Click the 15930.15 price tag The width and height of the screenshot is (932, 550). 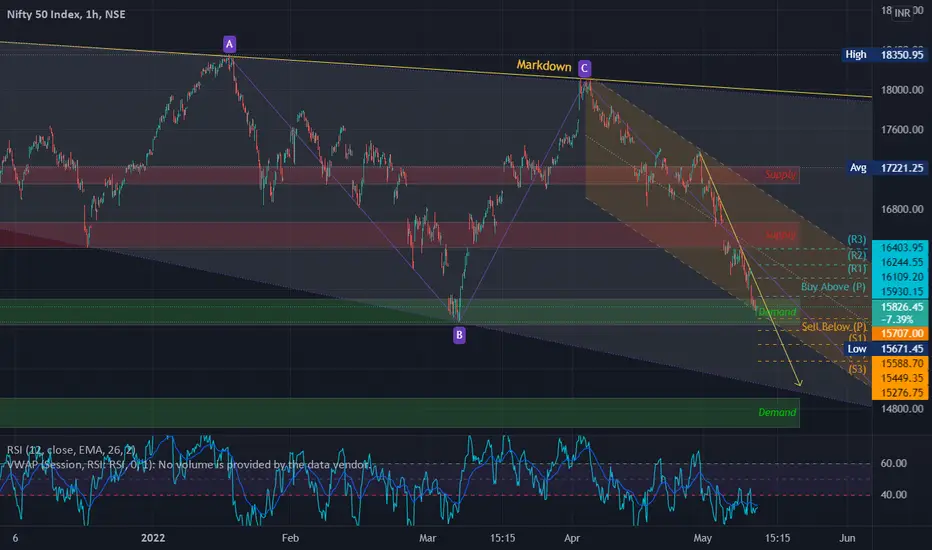pos(900,291)
